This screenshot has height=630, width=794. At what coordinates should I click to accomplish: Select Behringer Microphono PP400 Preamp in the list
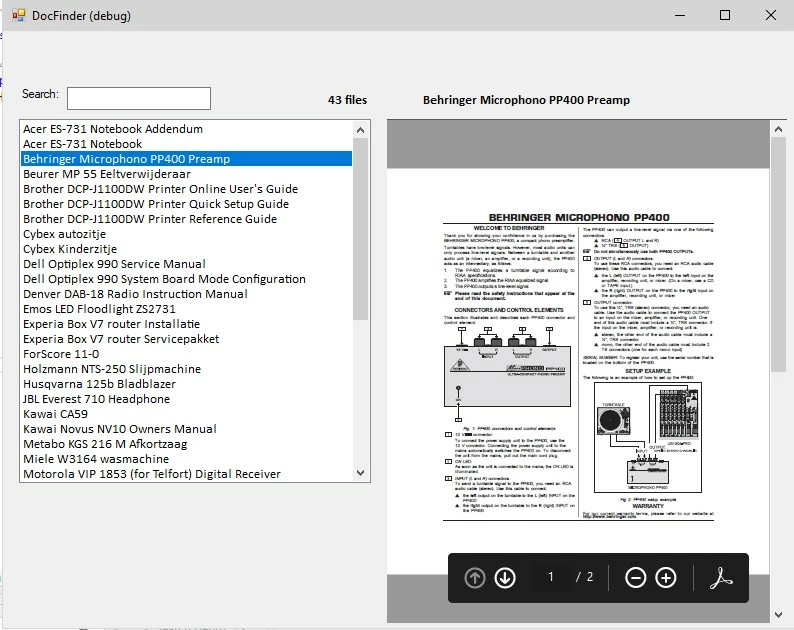pyautogui.click(x=186, y=159)
